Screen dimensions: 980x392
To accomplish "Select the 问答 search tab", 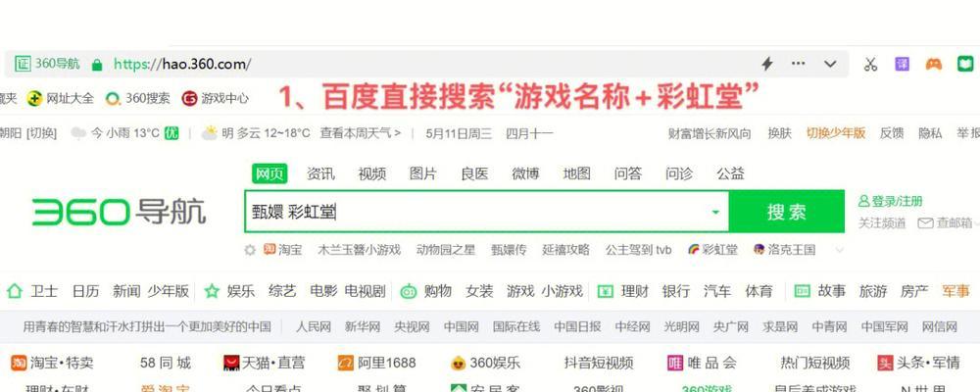I will tap(627, 173).
